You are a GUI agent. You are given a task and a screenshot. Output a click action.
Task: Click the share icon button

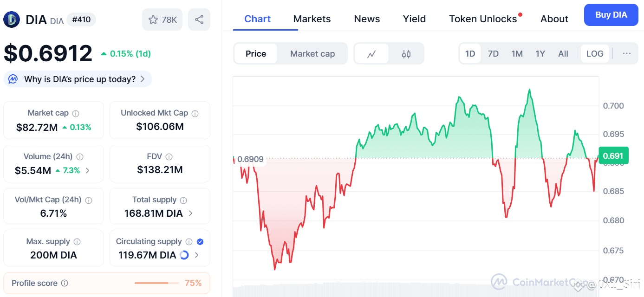[199, 19]
